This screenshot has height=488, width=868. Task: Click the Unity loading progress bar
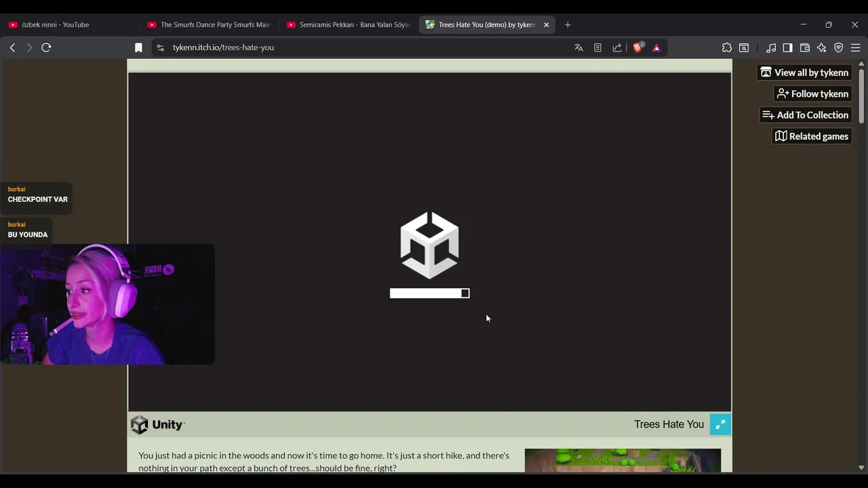pos(429,293)
